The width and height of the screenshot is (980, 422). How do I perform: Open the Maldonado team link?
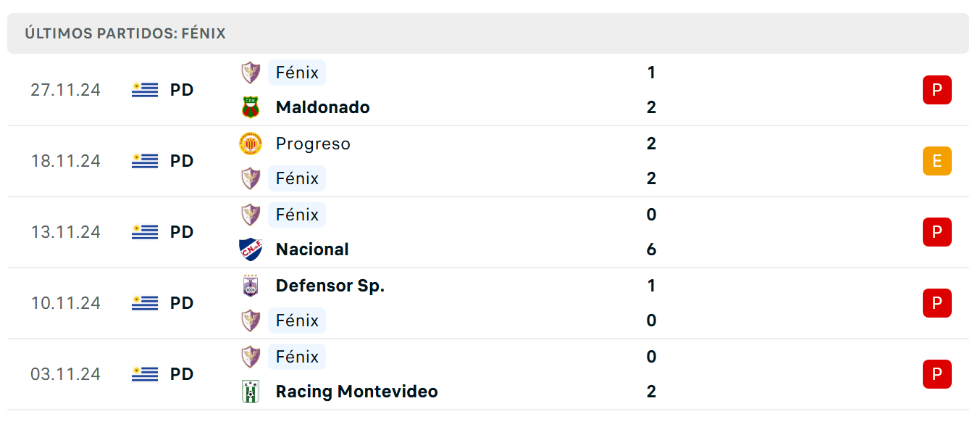(323, 107)
